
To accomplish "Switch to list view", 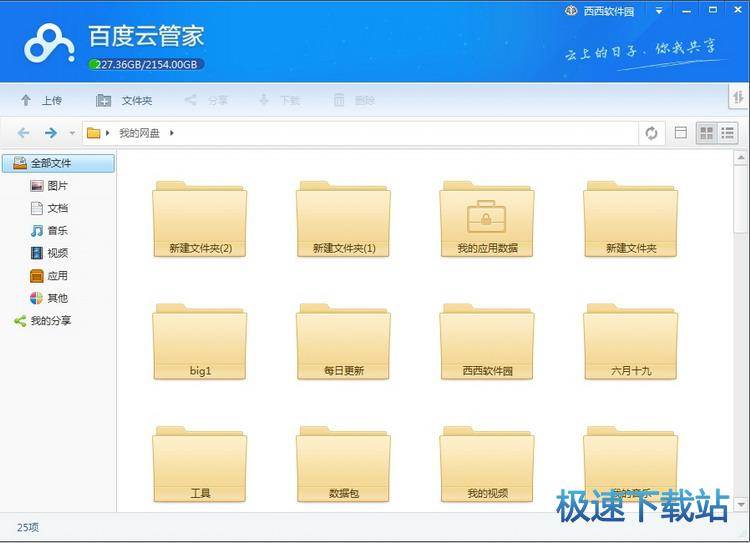I will [728, 133].
